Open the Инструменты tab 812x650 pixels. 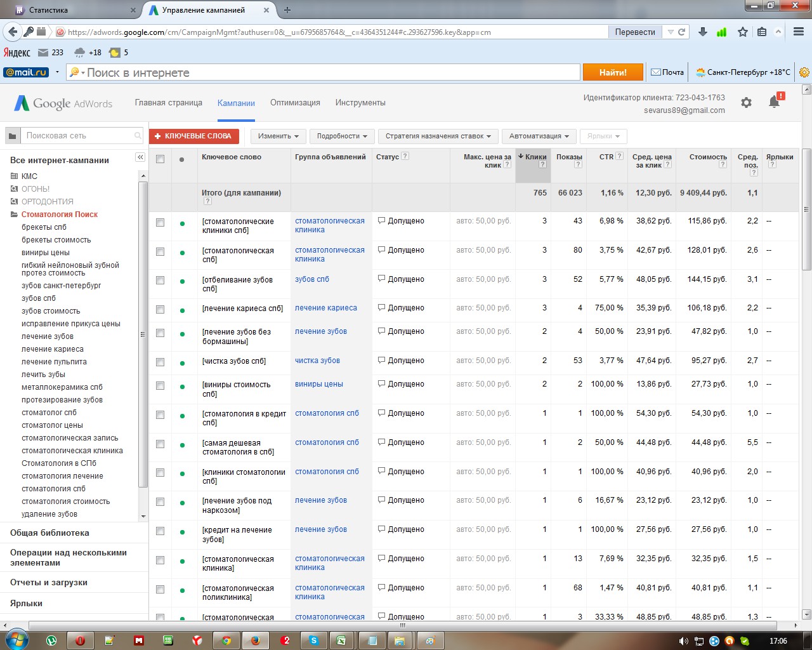point(360,103)
